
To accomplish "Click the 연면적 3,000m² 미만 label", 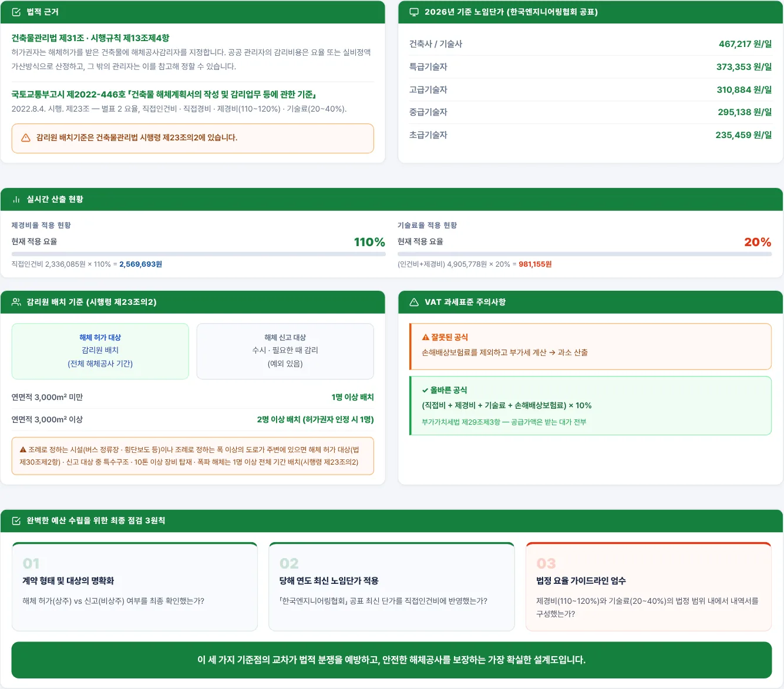I will (x=47, y=398).
